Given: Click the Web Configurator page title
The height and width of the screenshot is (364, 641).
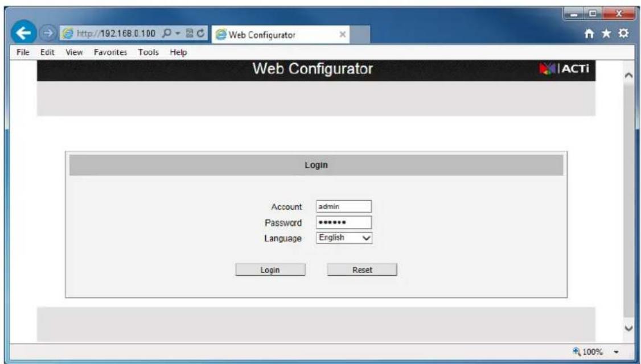Looking at the screenshot, I should (x=313, y=69).
